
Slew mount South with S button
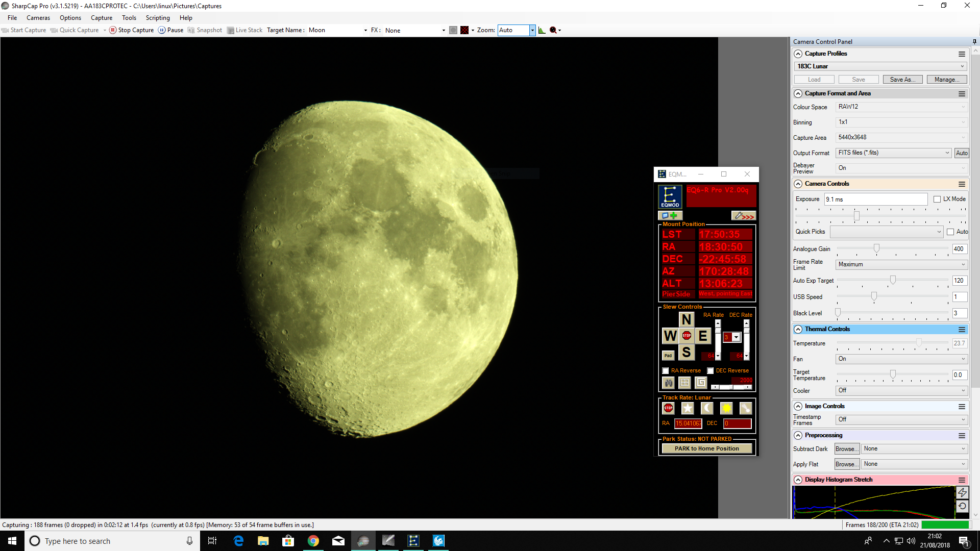click(687, 352)
